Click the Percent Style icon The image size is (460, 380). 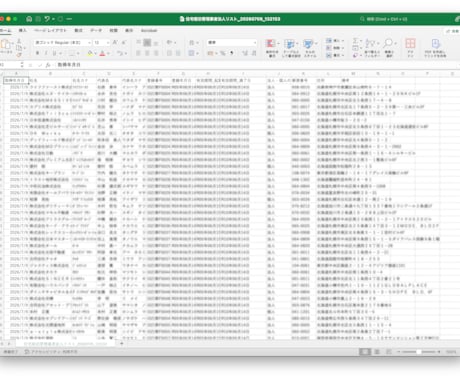(x=223, y=53)
